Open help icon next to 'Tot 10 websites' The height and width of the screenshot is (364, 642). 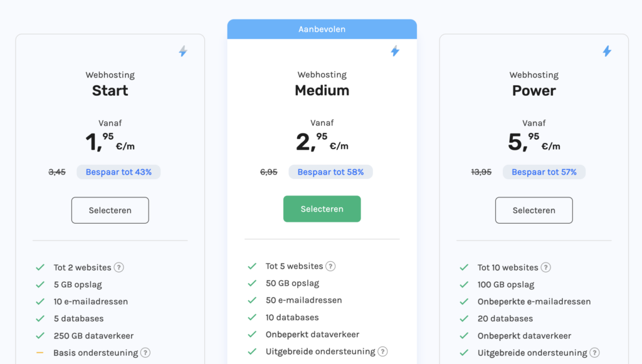545,268
